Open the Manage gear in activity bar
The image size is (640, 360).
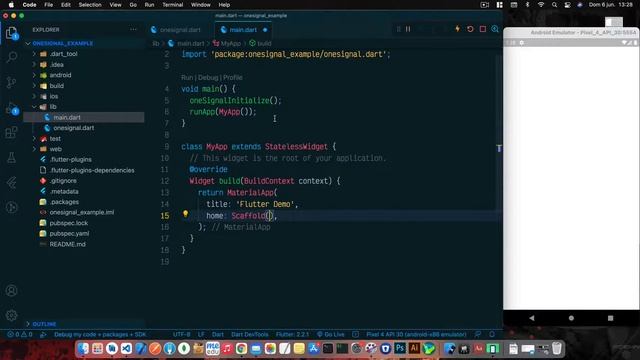point(11,315)
